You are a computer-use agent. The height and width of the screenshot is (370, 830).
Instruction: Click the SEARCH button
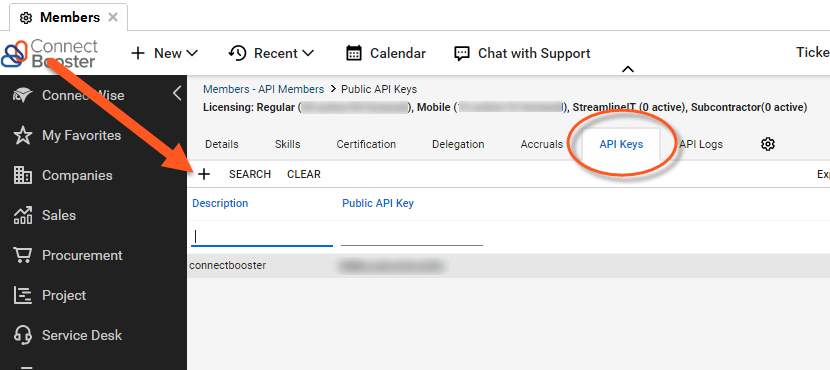point(250,174)
